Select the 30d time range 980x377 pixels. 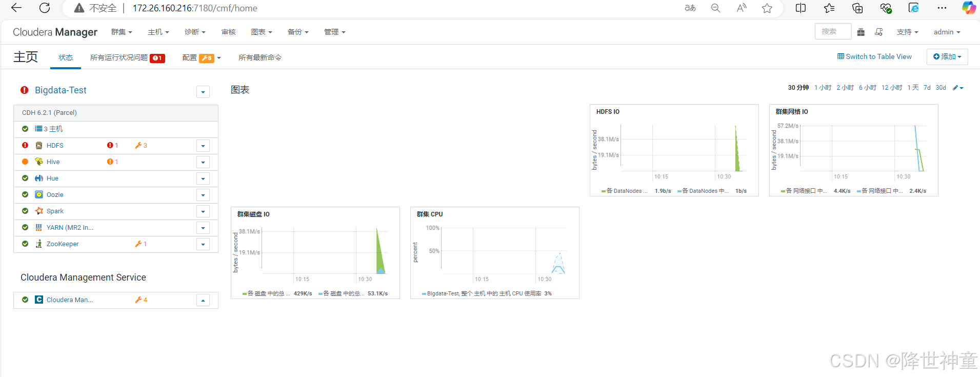(x=941, y=88)
